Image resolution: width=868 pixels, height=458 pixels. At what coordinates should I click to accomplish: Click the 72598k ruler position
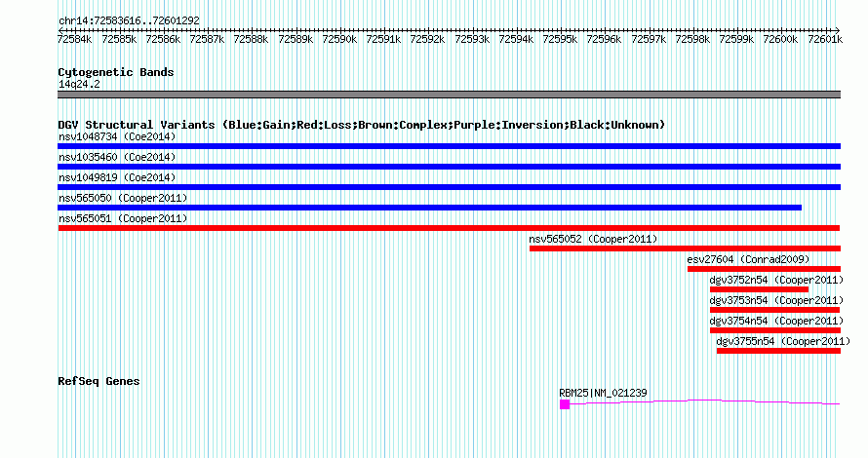pyautogui.click(x=692, y=39)
